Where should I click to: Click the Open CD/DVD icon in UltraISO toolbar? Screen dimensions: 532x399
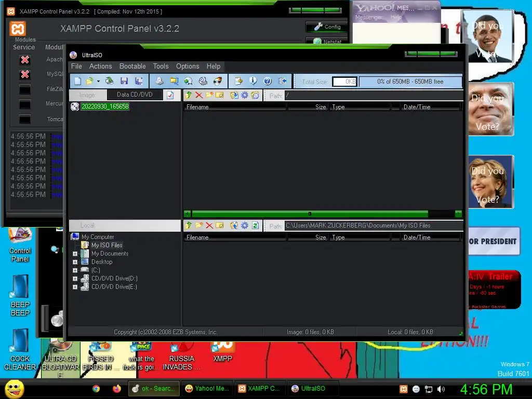(109, 81)
